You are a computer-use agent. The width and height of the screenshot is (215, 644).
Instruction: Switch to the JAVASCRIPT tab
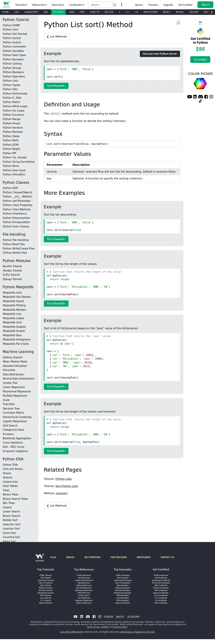(31, 12)
